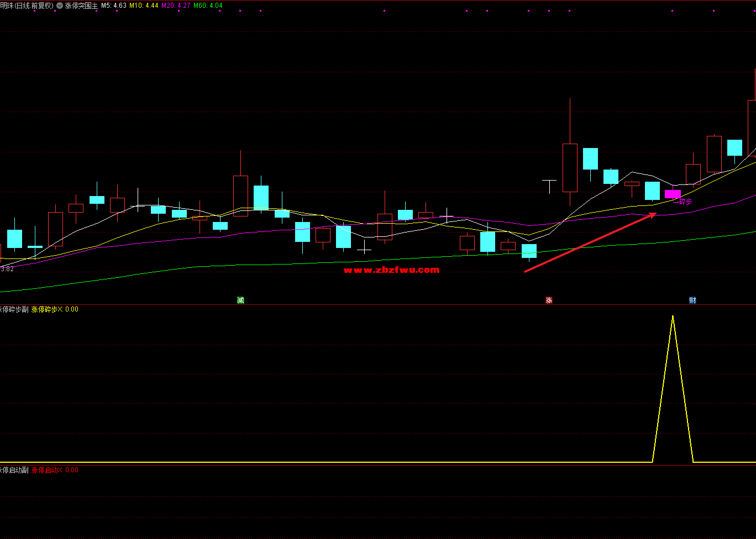Click the www.zbzfwu.com watermark link
Viewport: 756px width, 539px height.
pyautogui.click(x=391, y=269)
